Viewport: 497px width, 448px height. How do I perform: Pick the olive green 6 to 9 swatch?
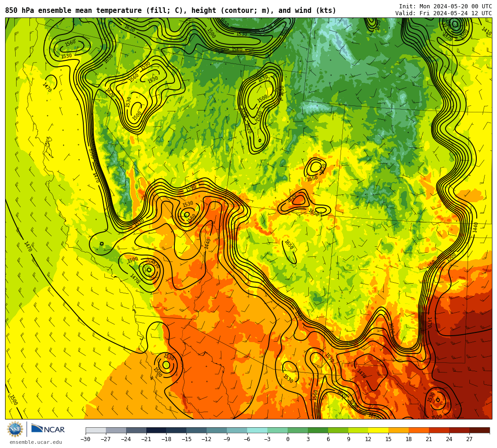(338, 430)
